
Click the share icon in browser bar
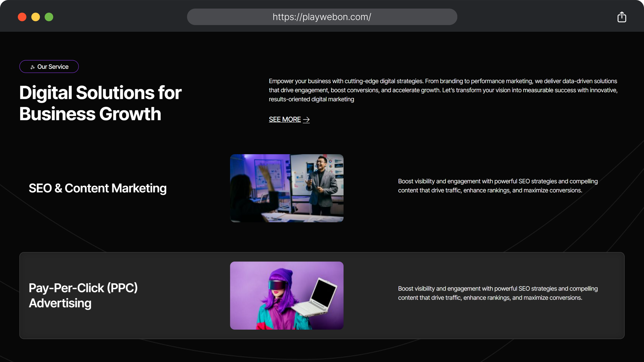pyautogui.click(x=621, y=17)
